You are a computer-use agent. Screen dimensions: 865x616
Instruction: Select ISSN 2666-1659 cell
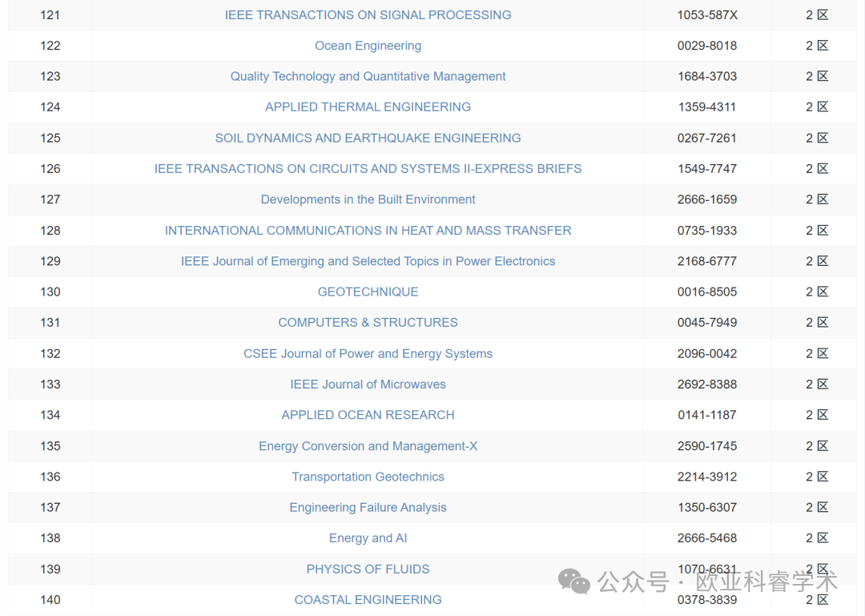707,199
